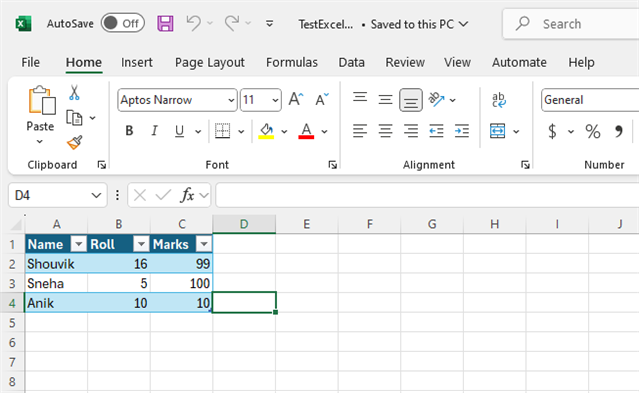Switch to Automate tab
639x393 pixels.
click(x=519, y=62)
